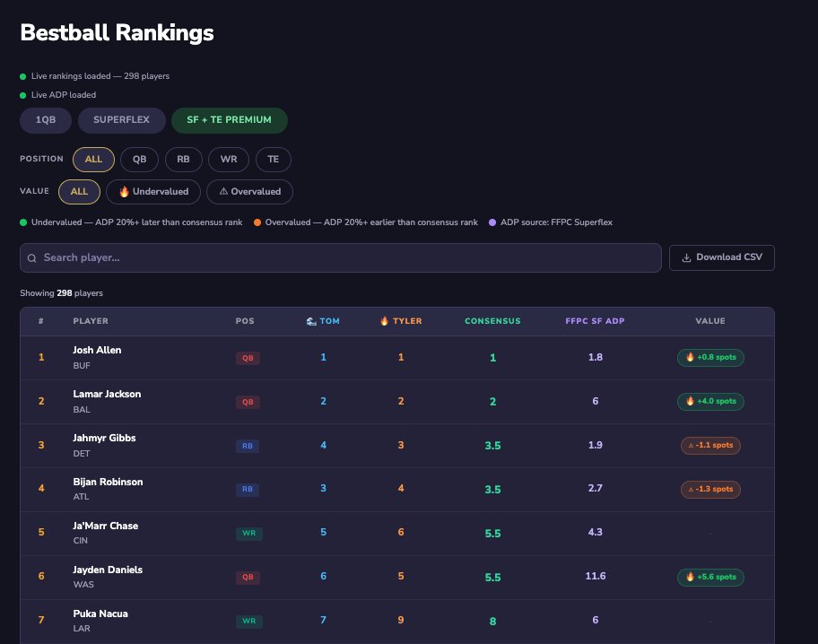Screen dimensions: 818x644
Task: Click Puka Nacua's consensus rank 8
Action: pos(492,621)
